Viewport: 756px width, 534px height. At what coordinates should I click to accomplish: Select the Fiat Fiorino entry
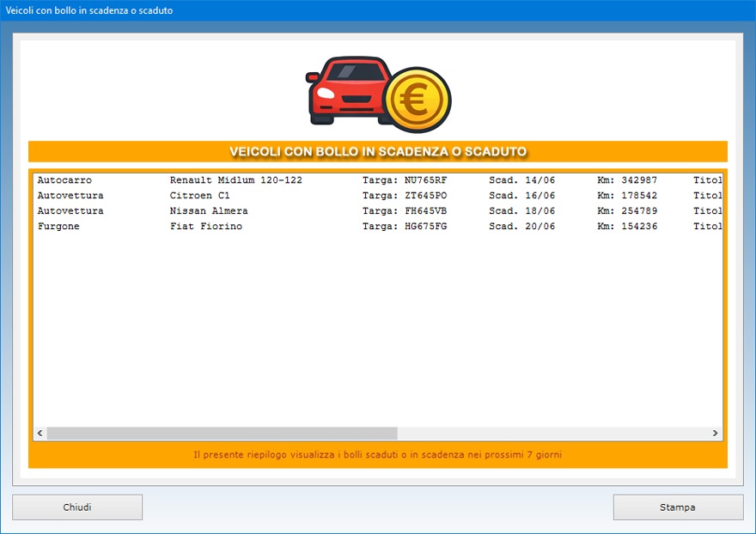point(206,227)
